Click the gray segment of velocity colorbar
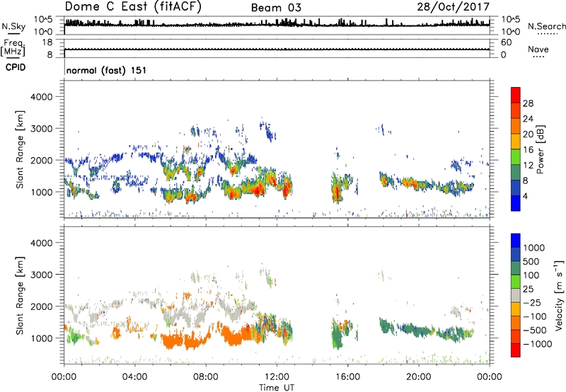Screen dimensions: 566x392 click(x=516, y=295)
